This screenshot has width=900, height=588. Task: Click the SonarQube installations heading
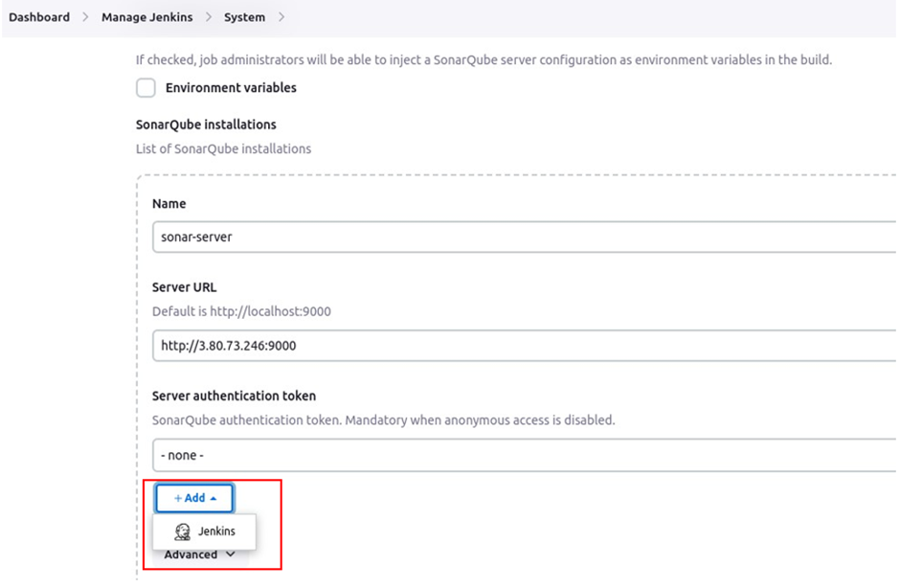[206, 124]
